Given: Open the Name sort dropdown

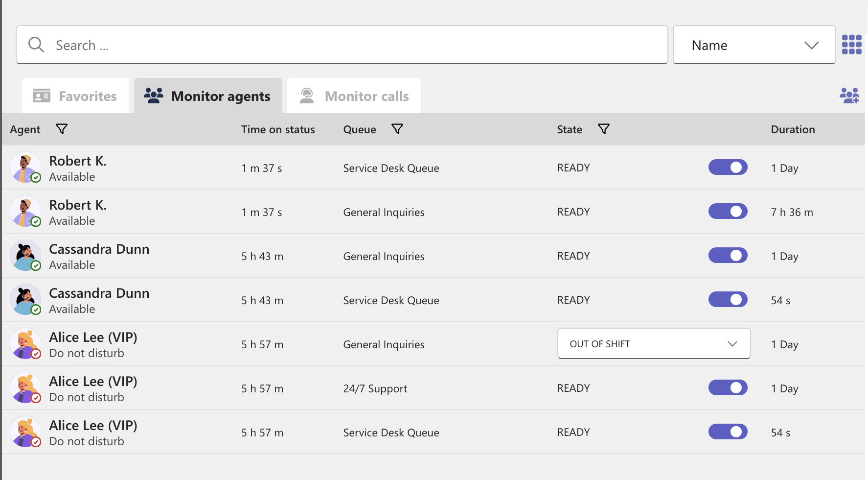Looking at the screenshot, I should point(754,45).
